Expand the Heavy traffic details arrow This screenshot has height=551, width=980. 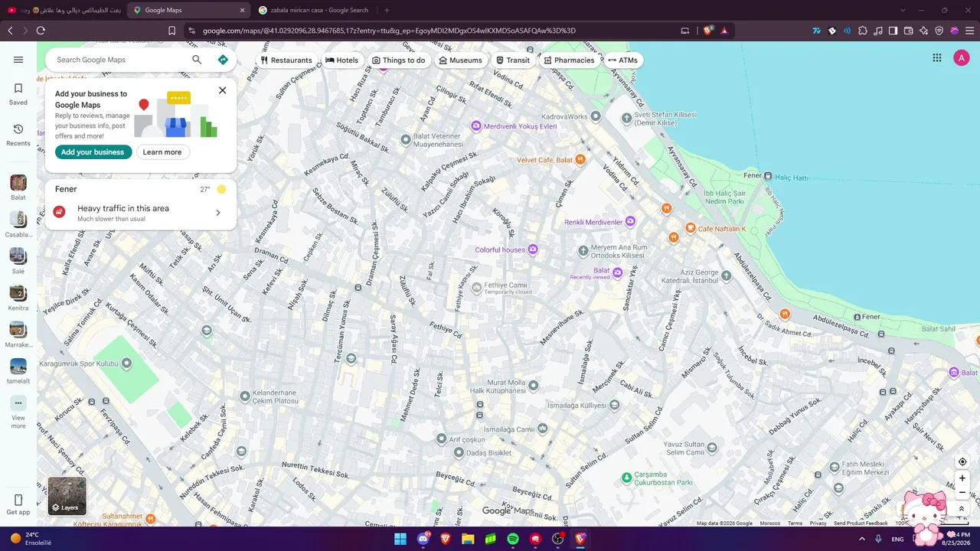(218, 213)
